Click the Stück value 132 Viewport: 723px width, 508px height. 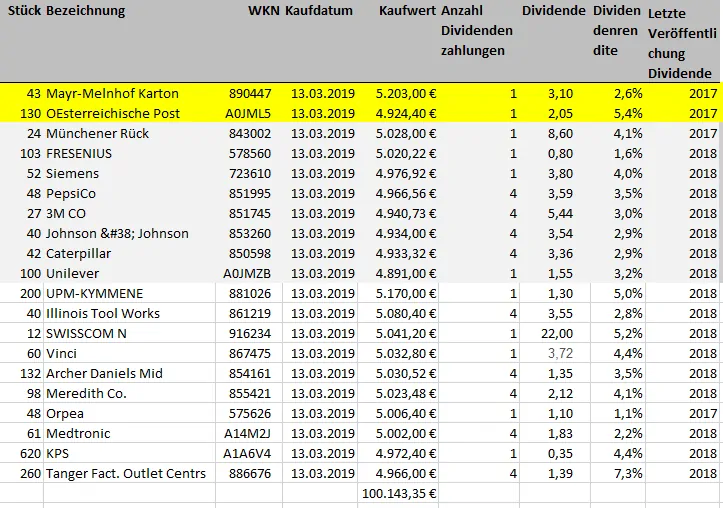[x=30, y=373]
